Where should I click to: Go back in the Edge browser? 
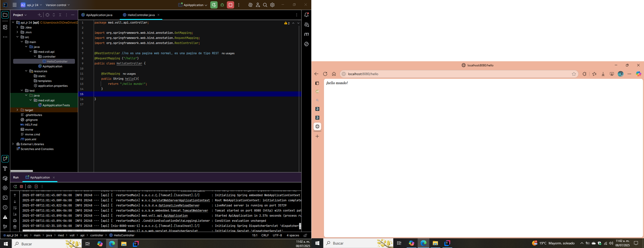click(316, 74)
